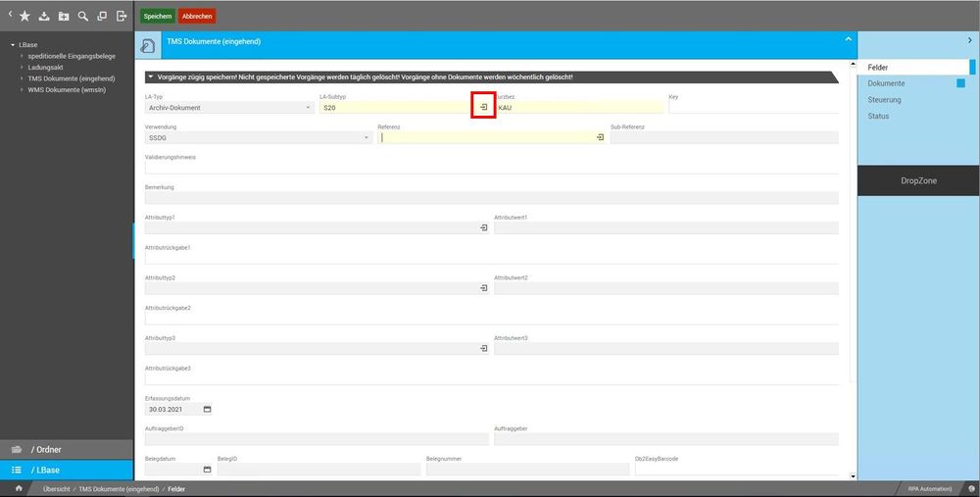The height and width of the screenshot is (497, 980).
Task: Collapse the 'Vorgänge zügig speichern' section triangle
Action: (151, 77)
